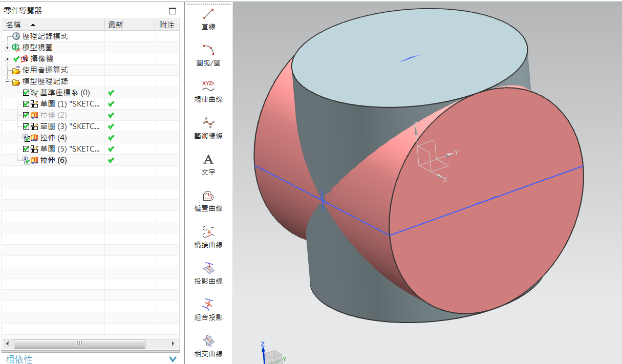Uncheck the 草圖 (3) checkbox
622x364 pixels.
pyautogui.click(x=26, y=126)
